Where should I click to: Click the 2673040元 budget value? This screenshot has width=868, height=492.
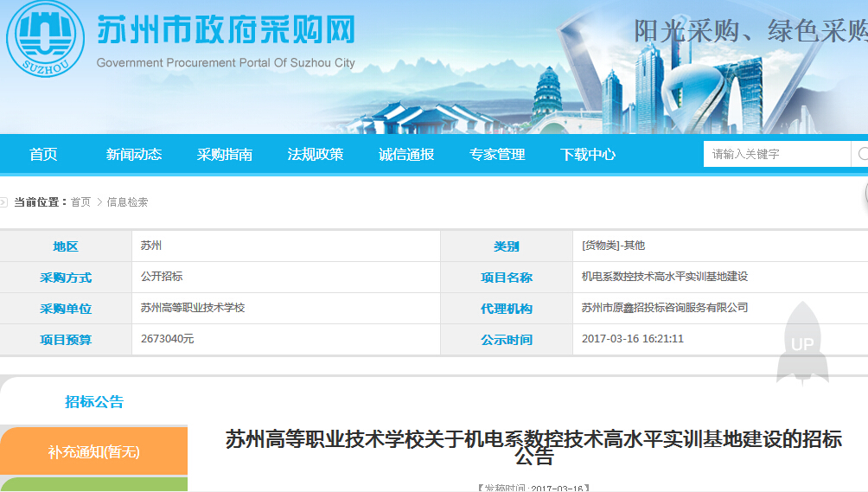167,339
